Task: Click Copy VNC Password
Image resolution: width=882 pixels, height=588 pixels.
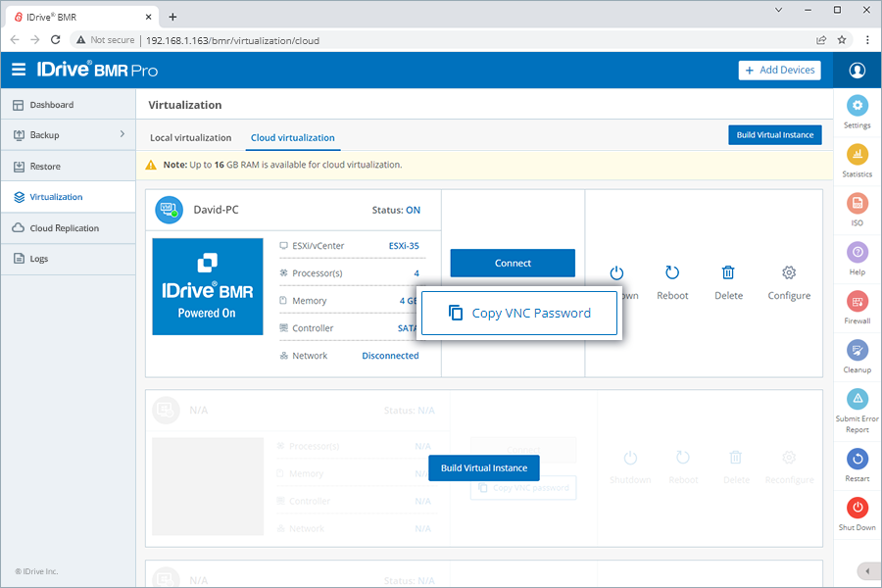Action: pos(519,313)
